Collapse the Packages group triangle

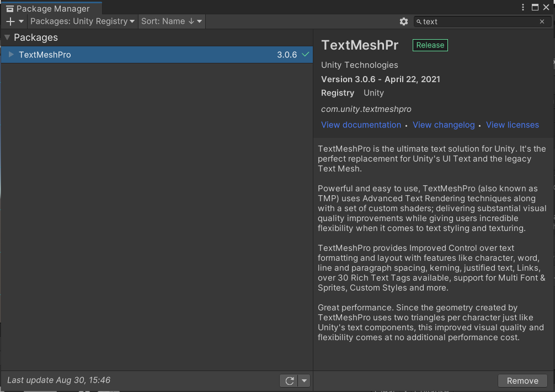click(7, 37)
